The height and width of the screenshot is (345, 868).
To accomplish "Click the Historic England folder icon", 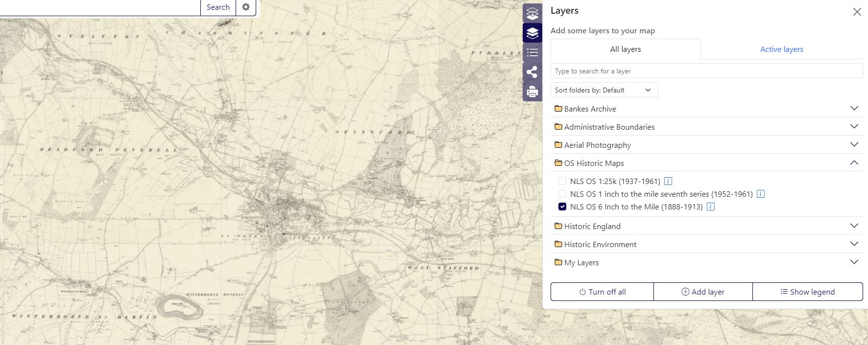I will (x=558, y=226).
